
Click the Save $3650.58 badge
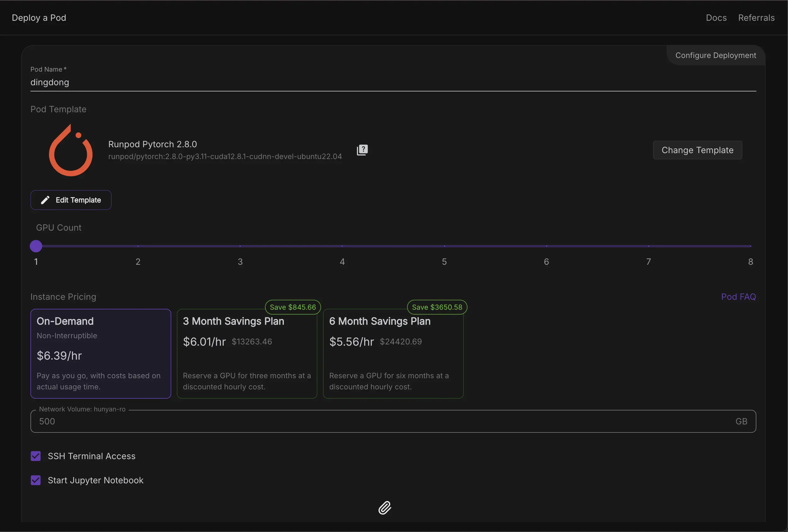[x=437, y=307]
